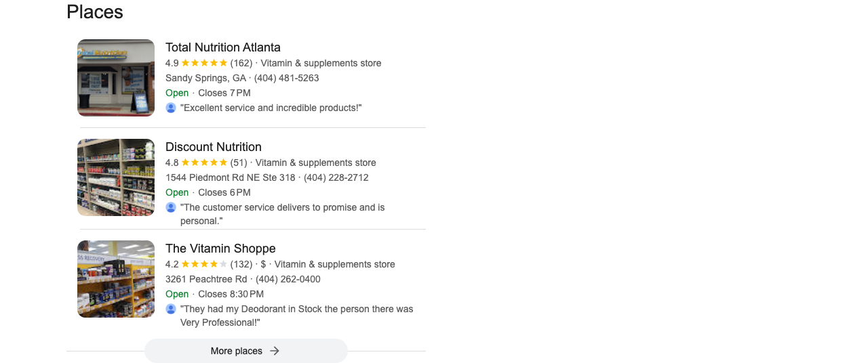
Task: Click phone number (404) 228-2712
Action: coord(336,177)
